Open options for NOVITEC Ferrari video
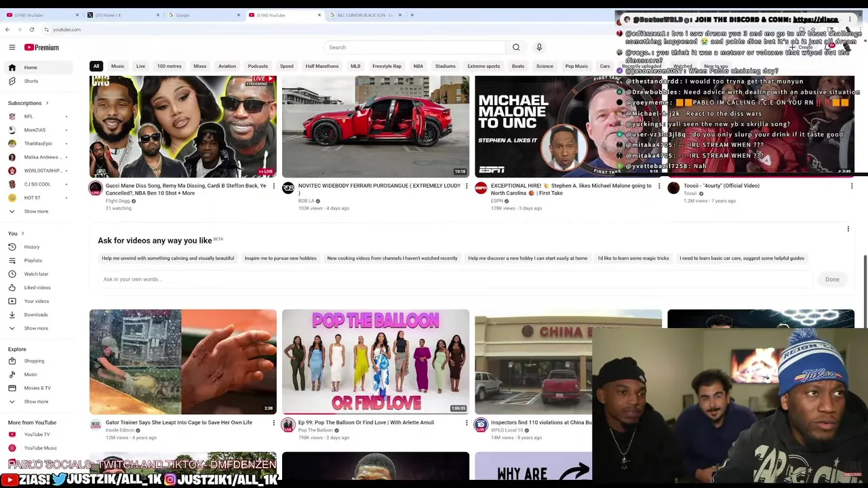 tap(467, 186)
